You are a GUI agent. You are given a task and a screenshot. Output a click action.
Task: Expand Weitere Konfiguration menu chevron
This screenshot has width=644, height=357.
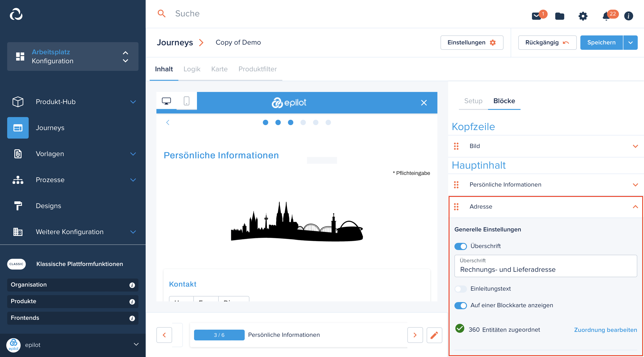click(x=133, y=232)
